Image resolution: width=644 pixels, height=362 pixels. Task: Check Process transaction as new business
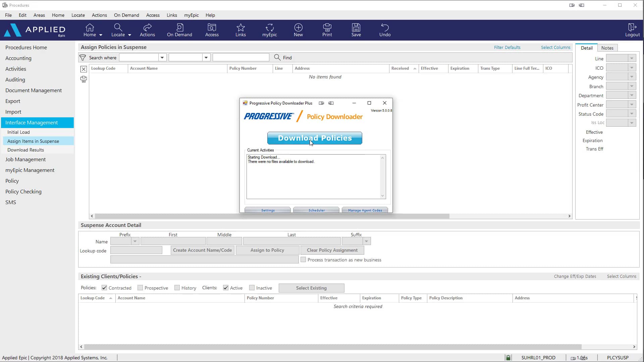pos(303,259)
